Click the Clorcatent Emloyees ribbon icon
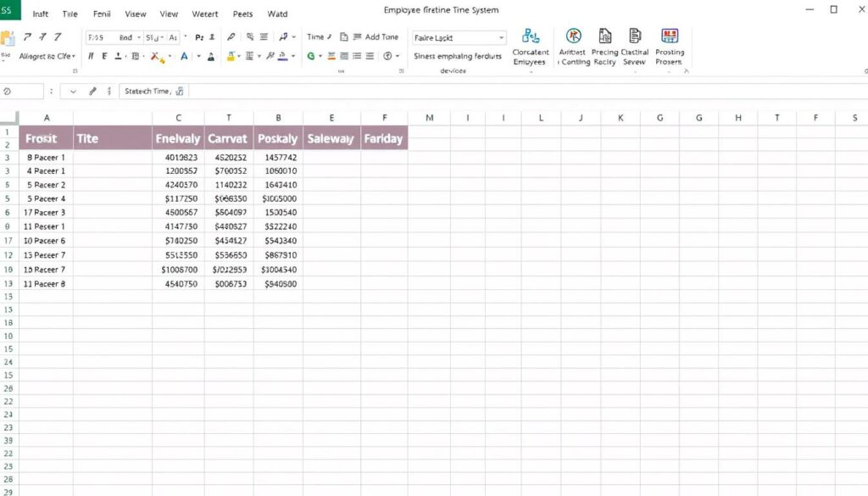 531,36
